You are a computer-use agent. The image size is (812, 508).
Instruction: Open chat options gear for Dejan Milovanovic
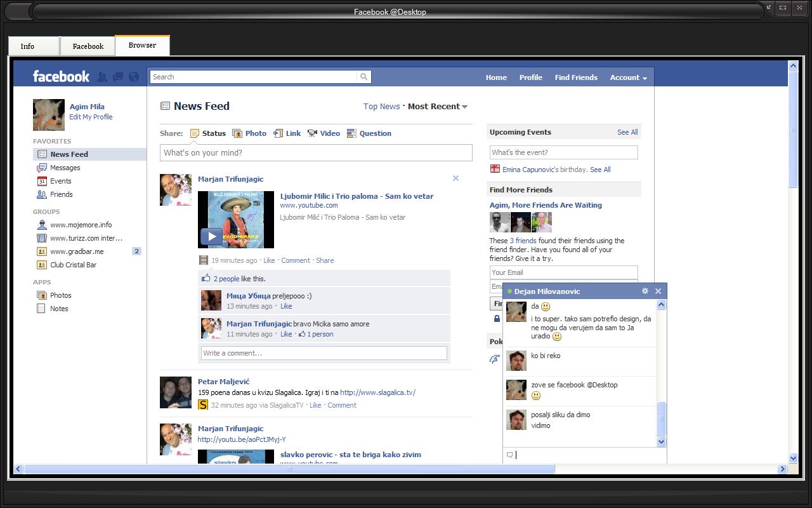pos(645,291)
